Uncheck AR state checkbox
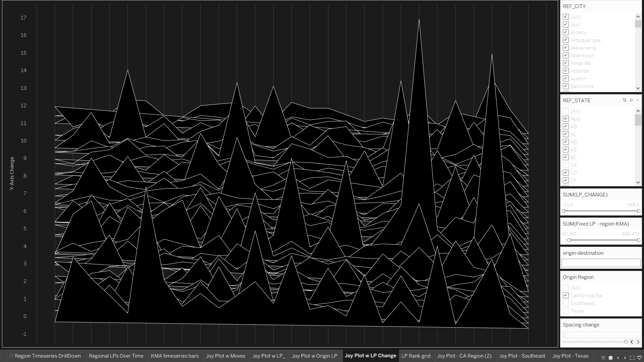 click(x=566, y=142)
